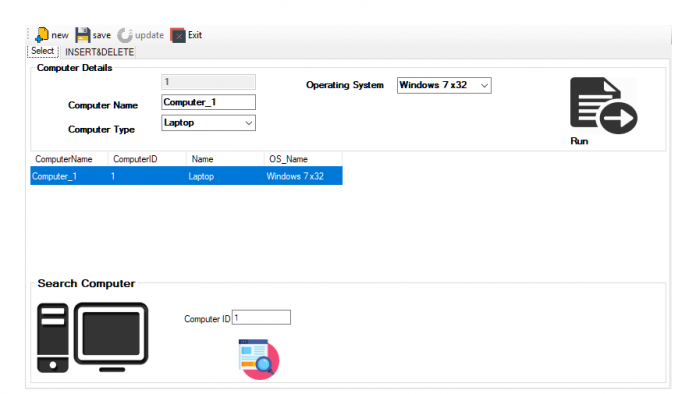
Task: Click the save toolbar label
Action: pos(102,35)
